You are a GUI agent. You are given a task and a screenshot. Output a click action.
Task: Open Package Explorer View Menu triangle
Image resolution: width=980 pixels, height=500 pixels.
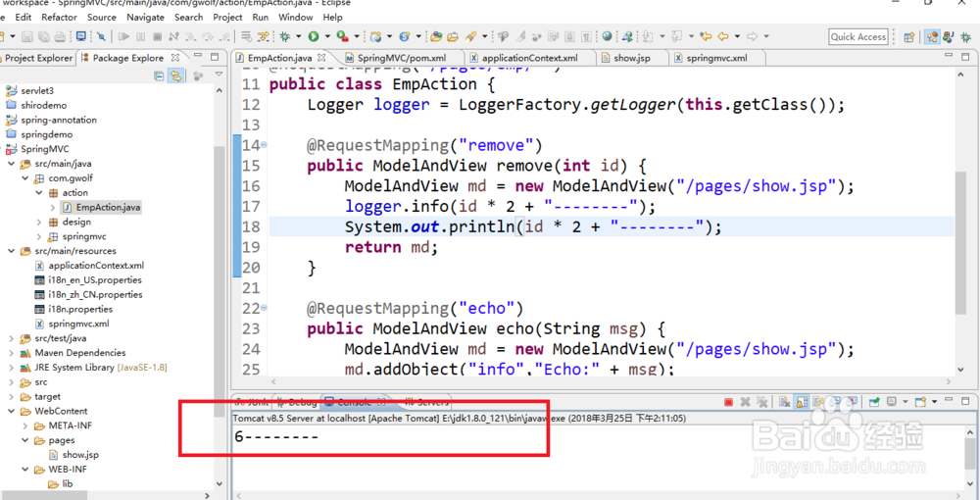(x=219, y=75)
